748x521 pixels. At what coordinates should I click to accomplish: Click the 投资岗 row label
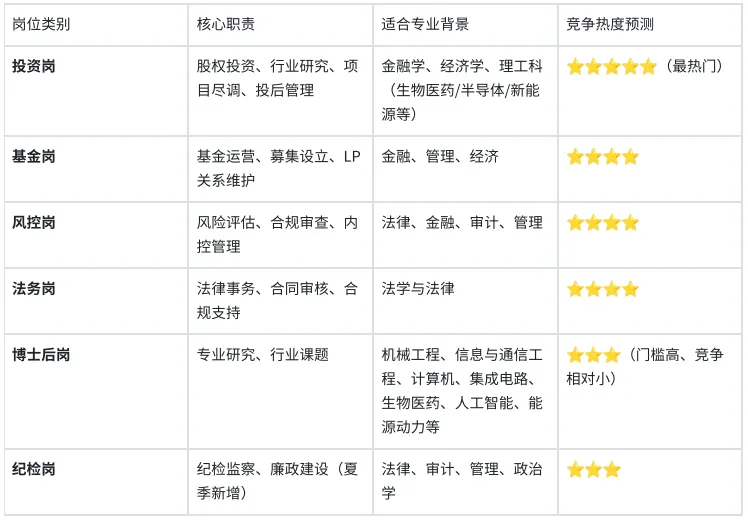coord(33,66)
